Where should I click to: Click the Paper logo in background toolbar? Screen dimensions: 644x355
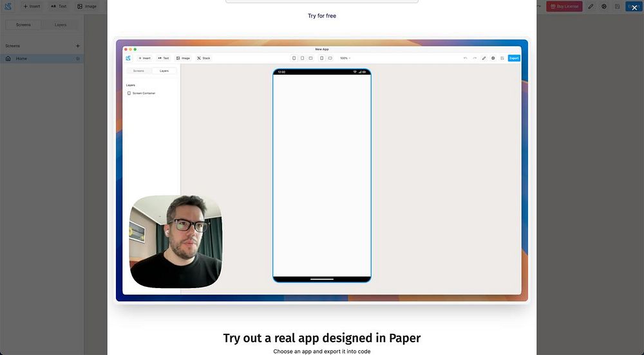click(8, 6)
